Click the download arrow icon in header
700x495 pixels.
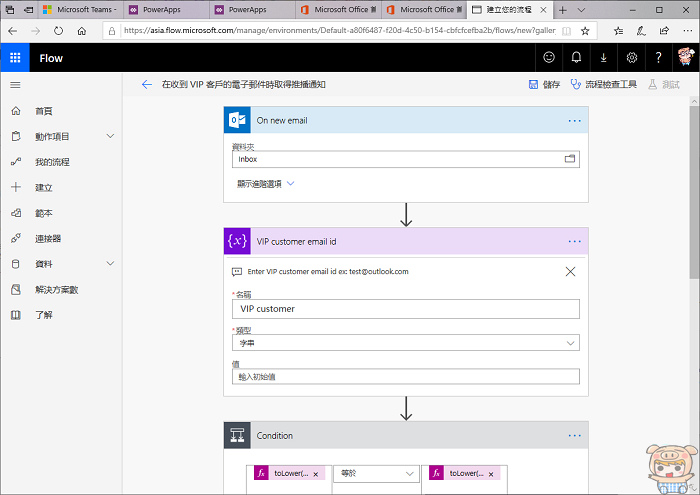pyautogui.click(x=604, y=58)
